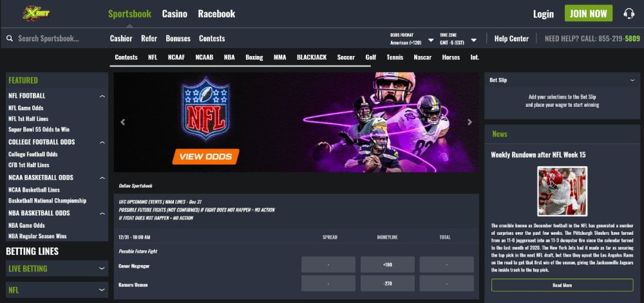Click the JOIN NOW button
Image resolution: width=644 pixels, height=303 pixels.
coord(588,14)
